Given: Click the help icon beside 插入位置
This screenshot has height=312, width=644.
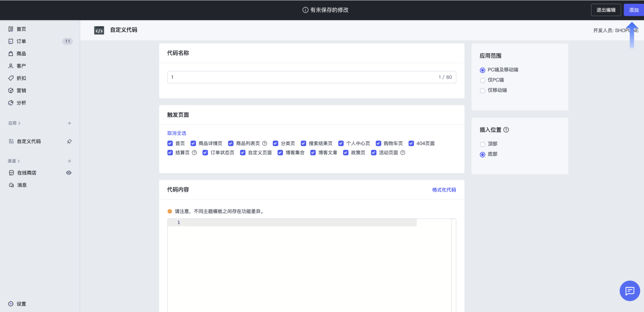Looking at the screenshot, I should click(x=506, y=130).
